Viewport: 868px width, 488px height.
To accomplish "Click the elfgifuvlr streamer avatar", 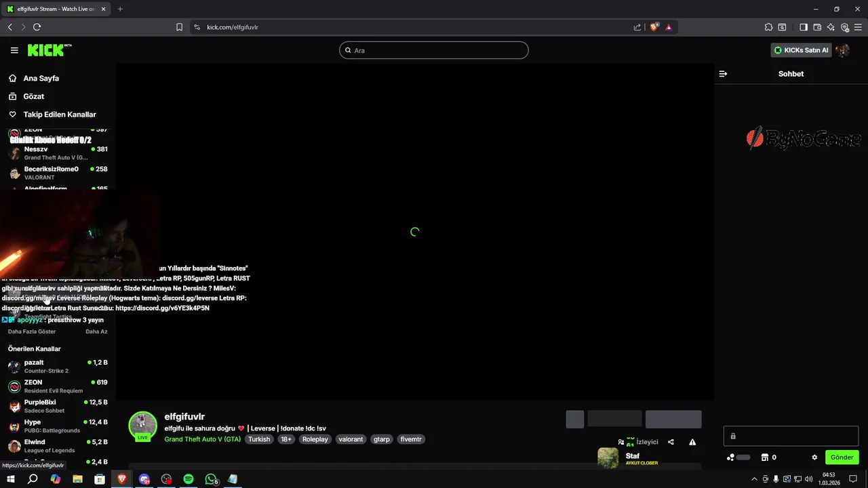I will click(x=143, y=425).
